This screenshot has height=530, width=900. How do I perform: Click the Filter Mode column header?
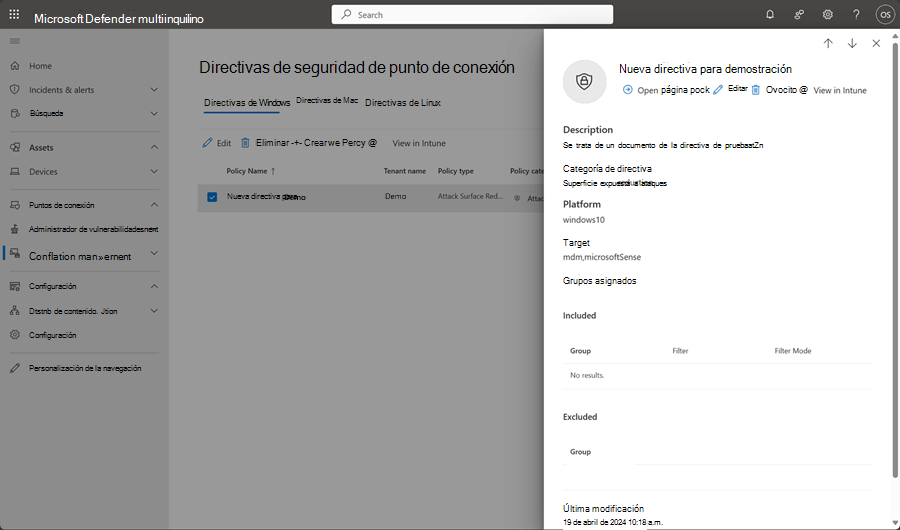click(793, 351)
